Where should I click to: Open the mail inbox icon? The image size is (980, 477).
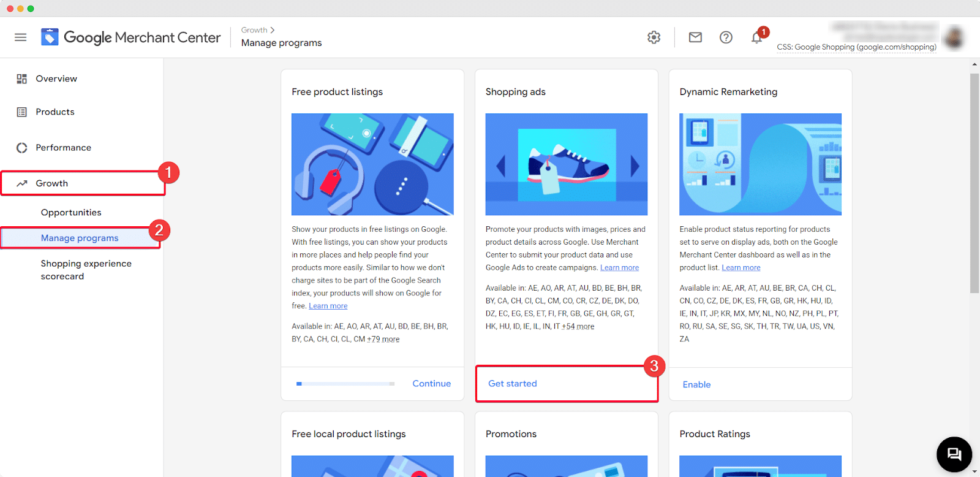[695, 37]
